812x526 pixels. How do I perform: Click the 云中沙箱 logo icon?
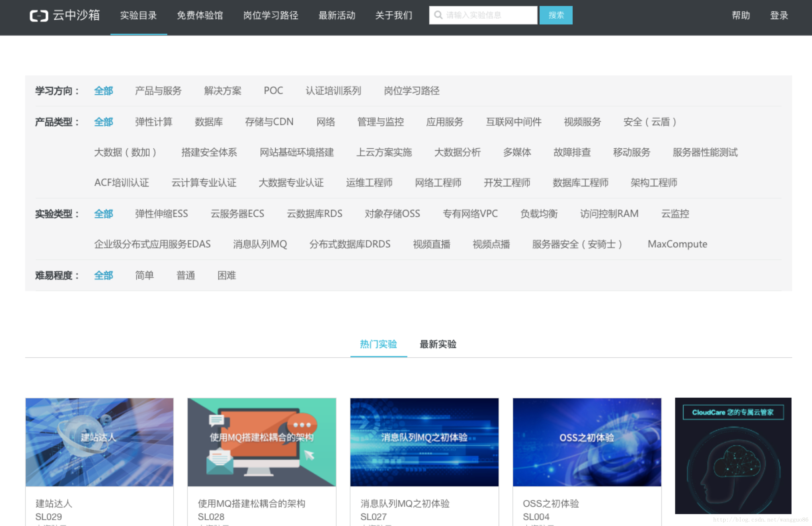(x=39, y=16)
